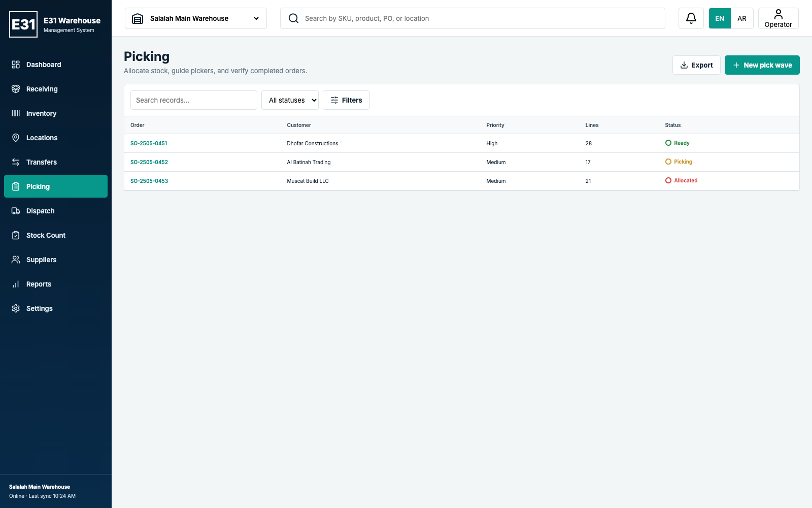812x508 pixels.
Task: Click the Lines column header
Action: click(x=592, y=125)
